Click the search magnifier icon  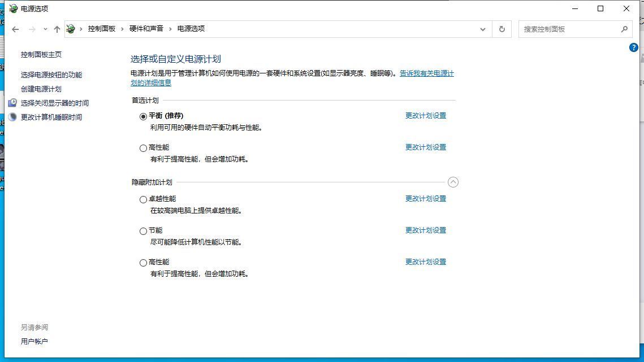point(624,29)
